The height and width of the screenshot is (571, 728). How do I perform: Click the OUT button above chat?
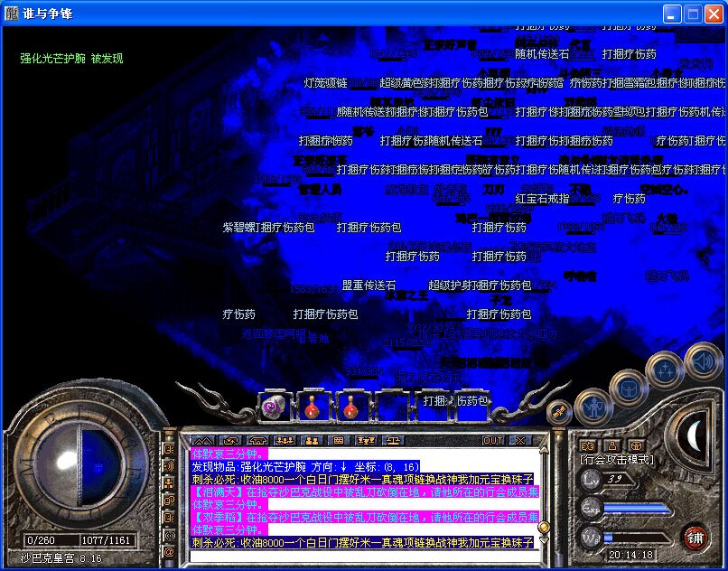493,440
